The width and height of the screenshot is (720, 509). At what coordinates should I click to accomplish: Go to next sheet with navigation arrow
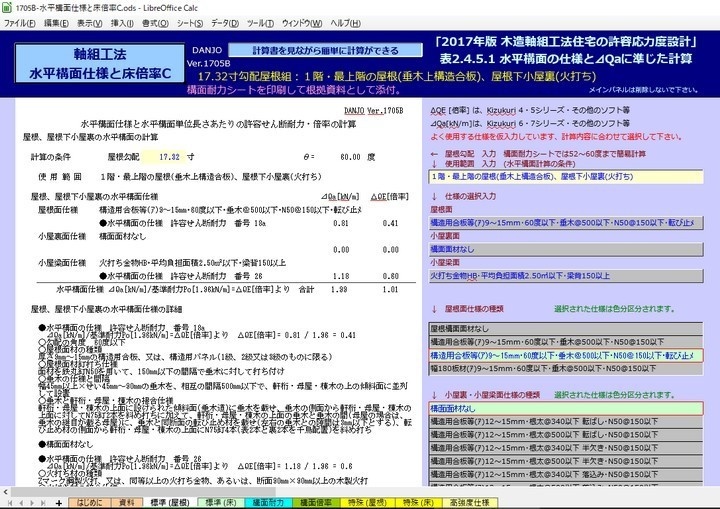[x=32, y=503]
